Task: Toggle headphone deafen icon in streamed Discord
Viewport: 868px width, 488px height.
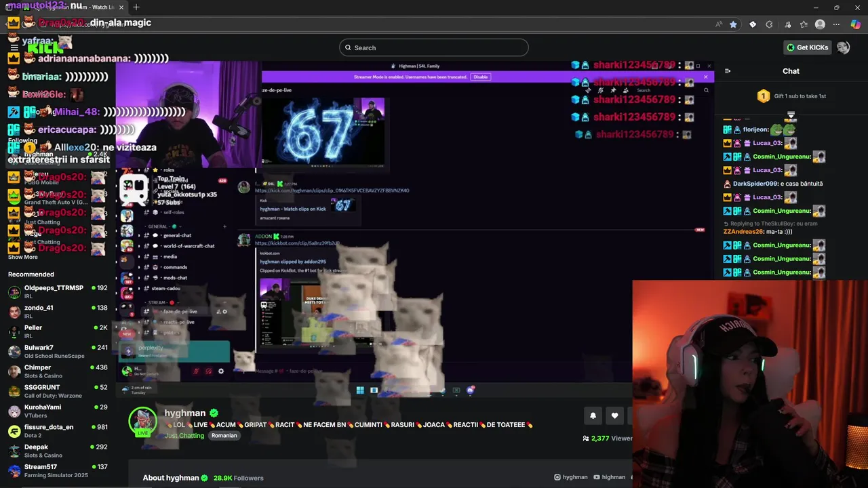Action: [x=208, y=371]
